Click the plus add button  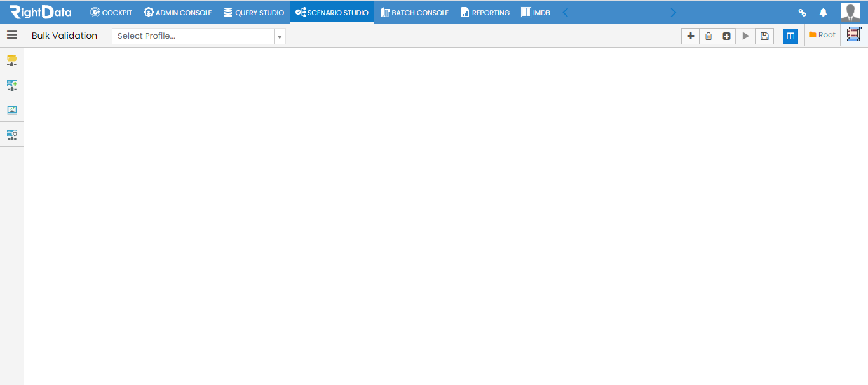(691, 36)
